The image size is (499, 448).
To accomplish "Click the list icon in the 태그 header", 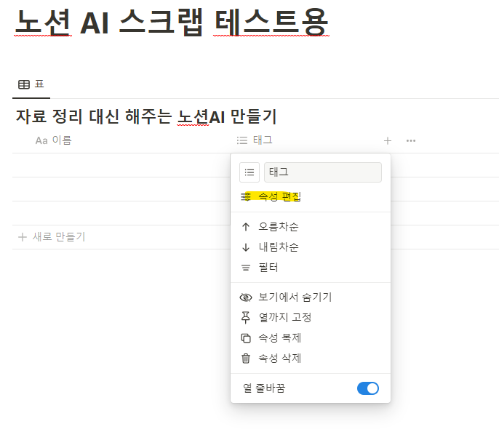I will point(241,140).
